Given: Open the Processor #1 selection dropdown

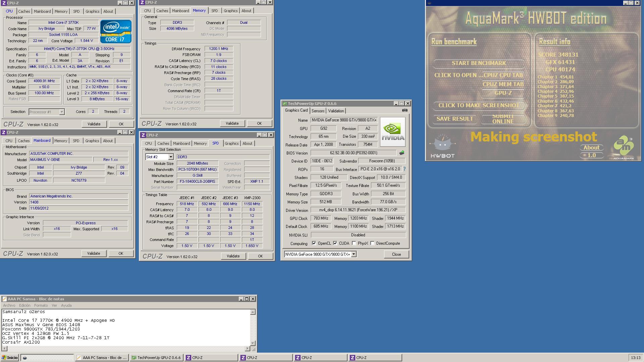Looking at the screenshot, I should click(62, 112).
